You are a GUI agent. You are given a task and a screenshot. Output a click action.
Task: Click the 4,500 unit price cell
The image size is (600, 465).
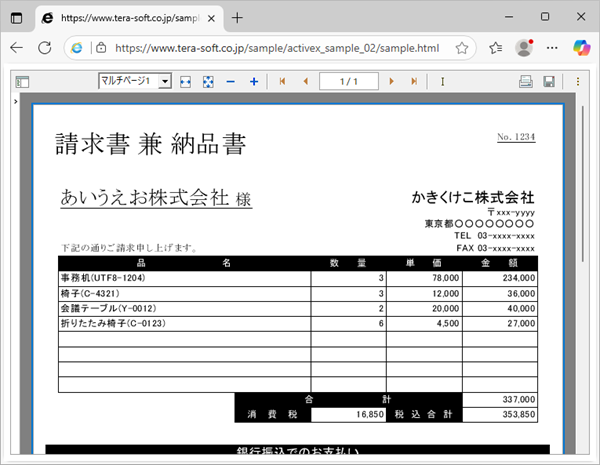point(424,324)
